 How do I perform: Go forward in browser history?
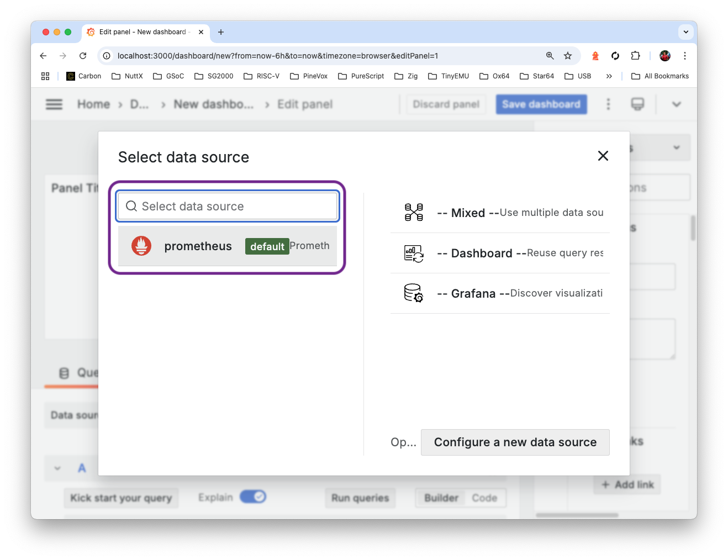click(x=63, y=56)
